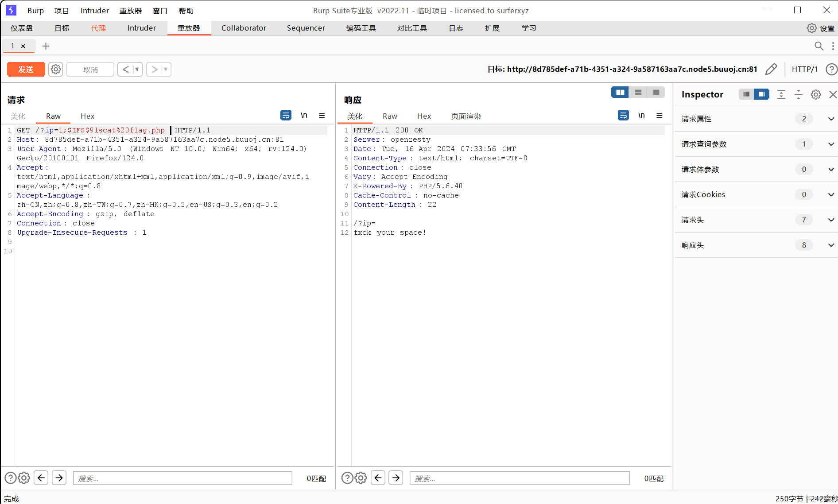Open Inspector settings gear

[816, 94]
